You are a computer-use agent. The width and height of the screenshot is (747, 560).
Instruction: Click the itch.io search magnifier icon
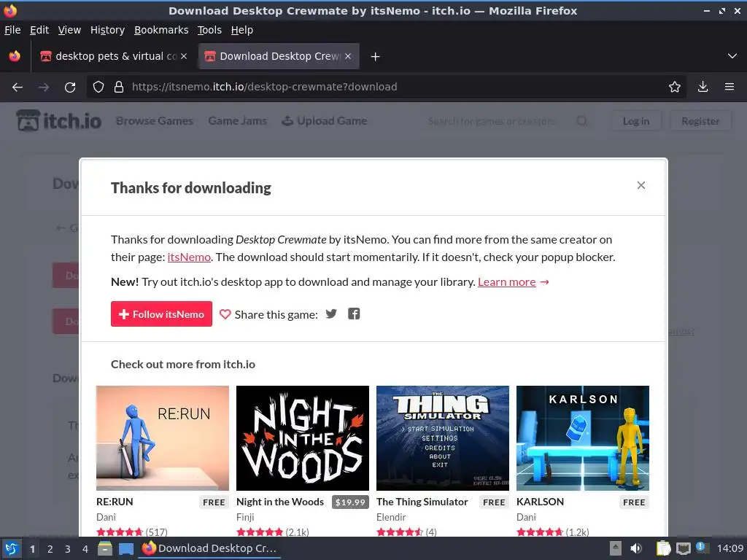click(581, 121)
